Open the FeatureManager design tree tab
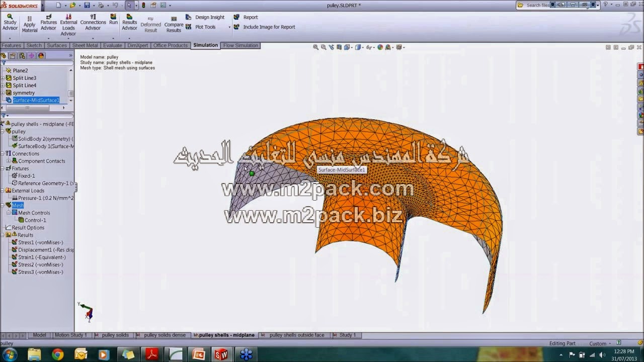 pos(4,56)
